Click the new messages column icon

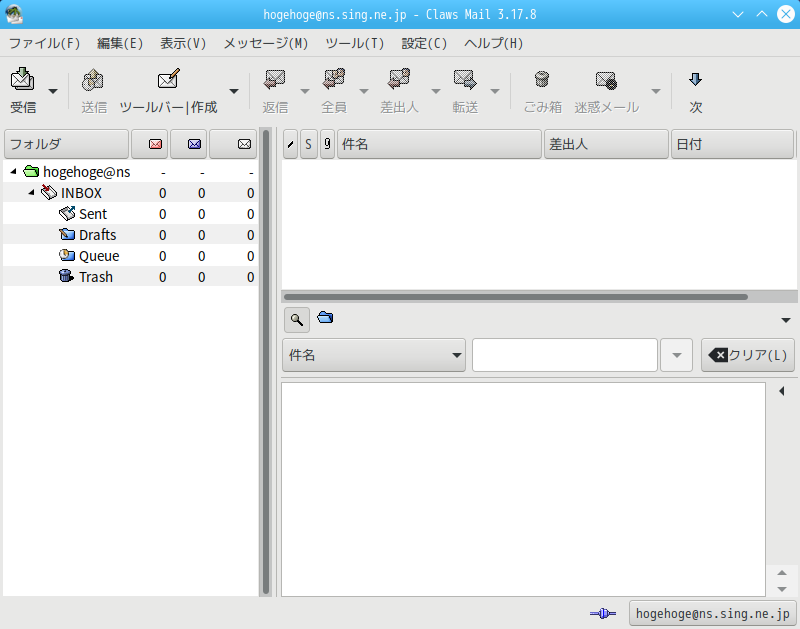[x=155, y=144]
